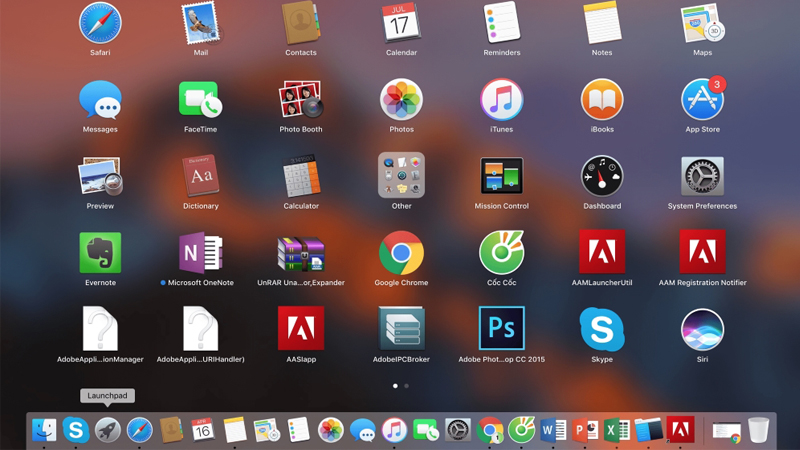Launch the Calculator app
Image resolution: width=800 pixels, height=450 pixels.
point(301,177)
